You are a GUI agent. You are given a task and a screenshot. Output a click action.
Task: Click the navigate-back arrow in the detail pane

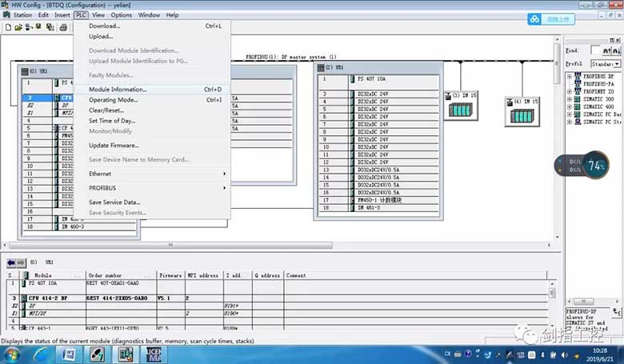[x=11, y=262]
